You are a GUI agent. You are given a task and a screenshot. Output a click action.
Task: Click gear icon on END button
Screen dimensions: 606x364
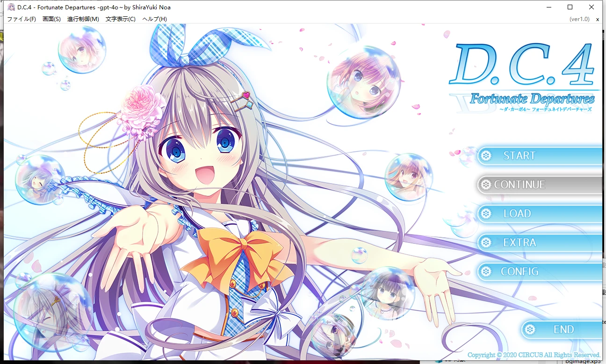click(530, 329)
